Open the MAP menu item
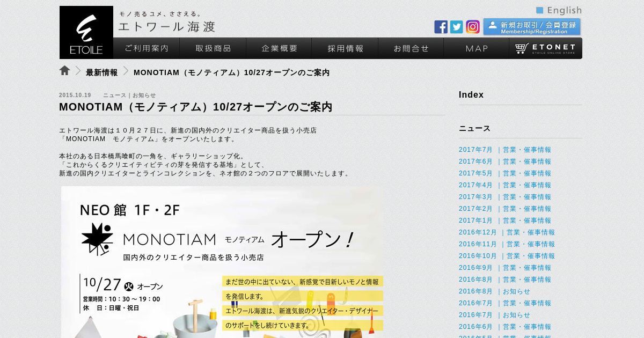This screenshot has height=338, width=644. pos(477,48)
